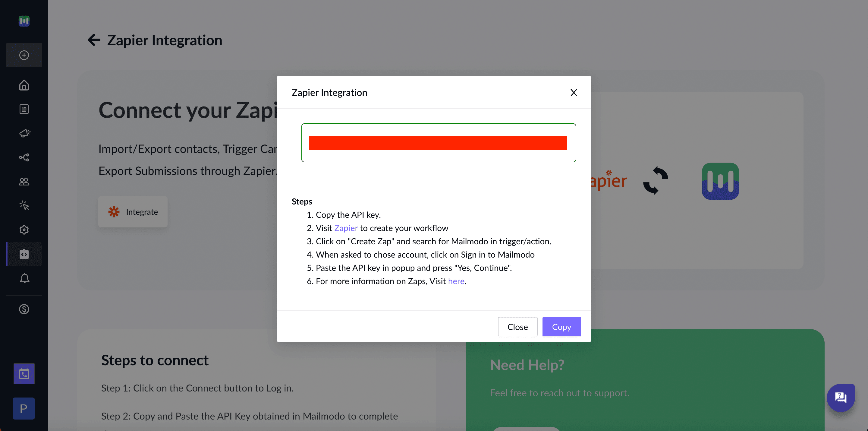Open billing via the dollar icon
Image resolution: width=868 pixels, height=431 pixels.
24,309
